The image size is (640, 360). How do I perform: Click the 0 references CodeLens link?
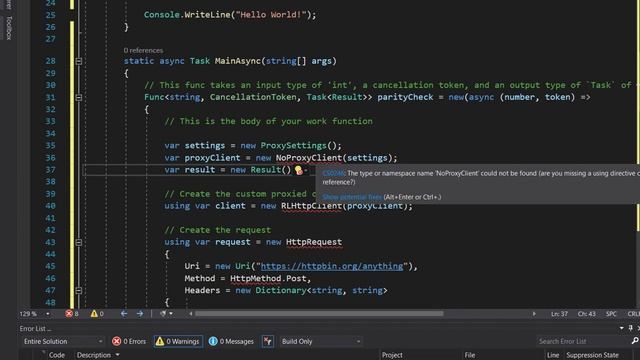pos(143,50)
